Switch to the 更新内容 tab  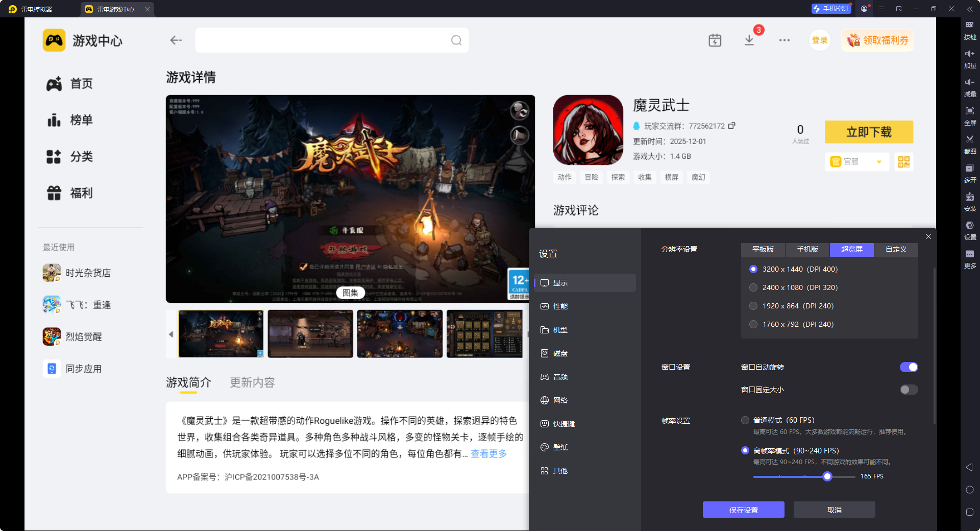[252, 382]
